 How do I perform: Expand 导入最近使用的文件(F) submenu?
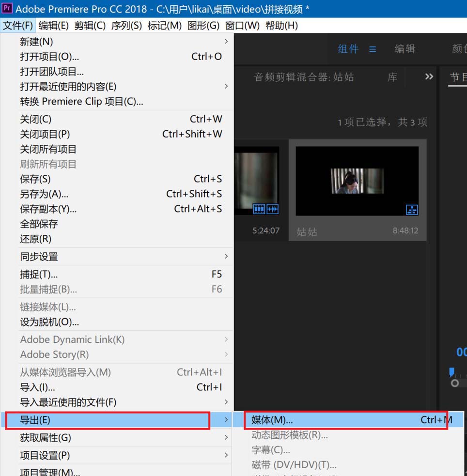[x=117, y=402]
